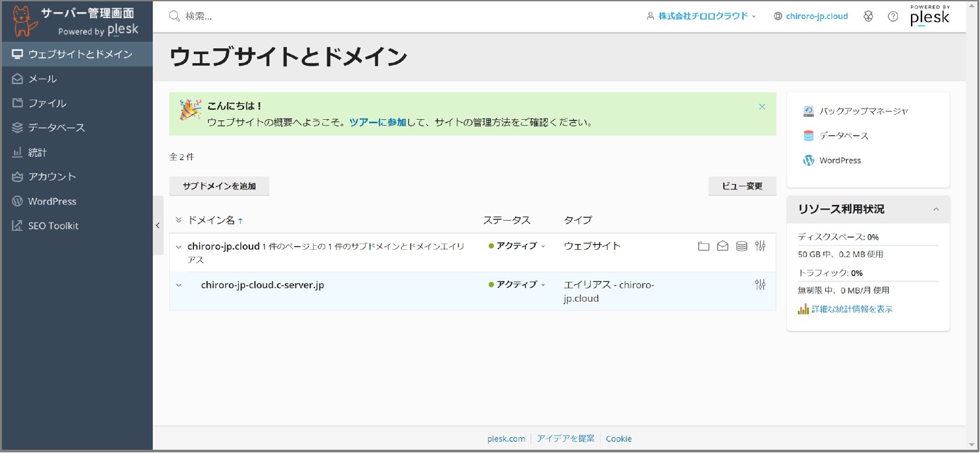Click ウェブサイト type cell
This screenshot has height=453, width=980.
(592, 246)
